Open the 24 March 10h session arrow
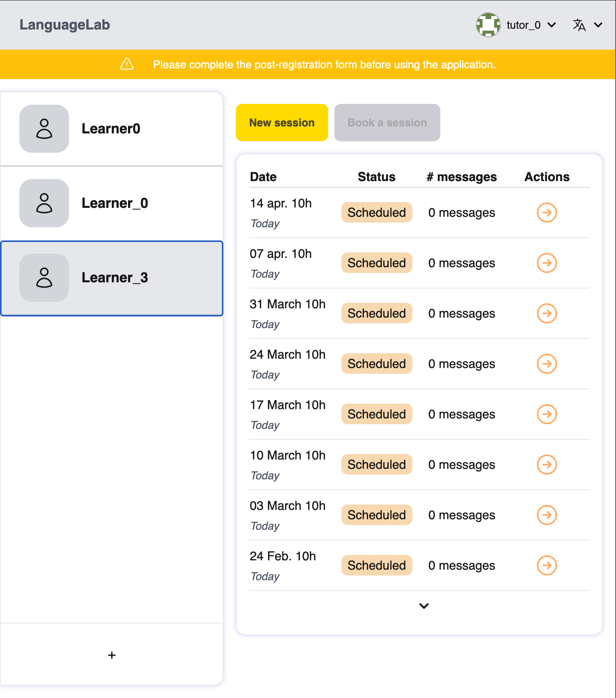This screenshot has width=616, height=698. coord(547,364)
